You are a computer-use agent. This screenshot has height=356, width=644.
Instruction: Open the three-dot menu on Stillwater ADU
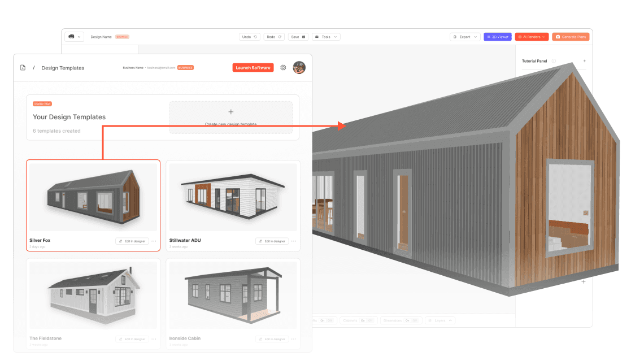click(x=293, y=241)
